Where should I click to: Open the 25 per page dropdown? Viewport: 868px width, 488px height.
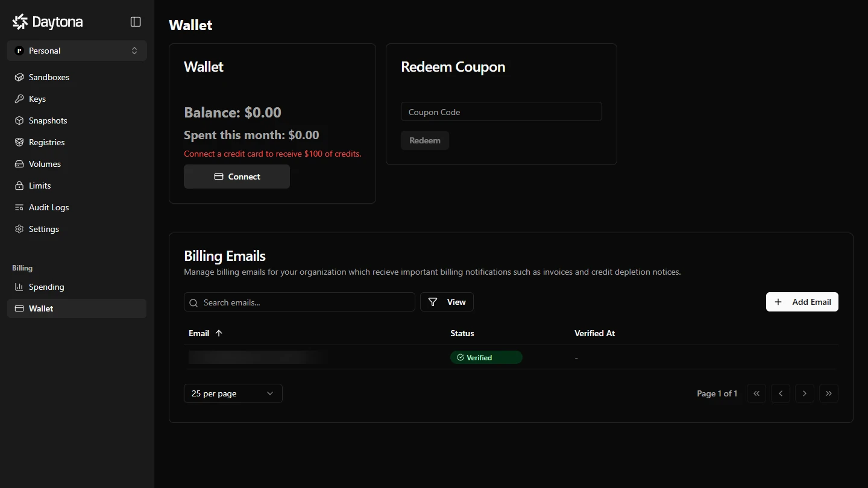click(233, 393)
